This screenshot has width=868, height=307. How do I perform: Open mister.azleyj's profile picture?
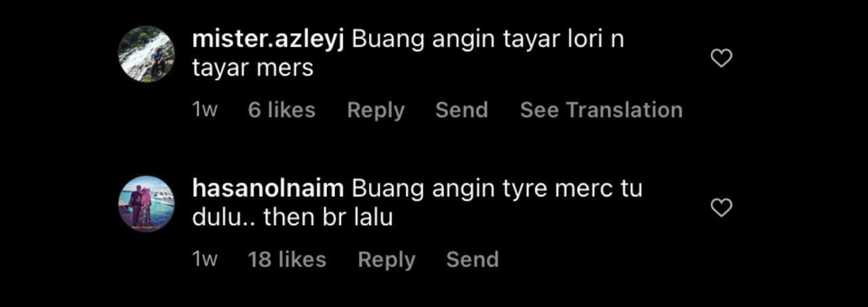(x=146, y=54)
